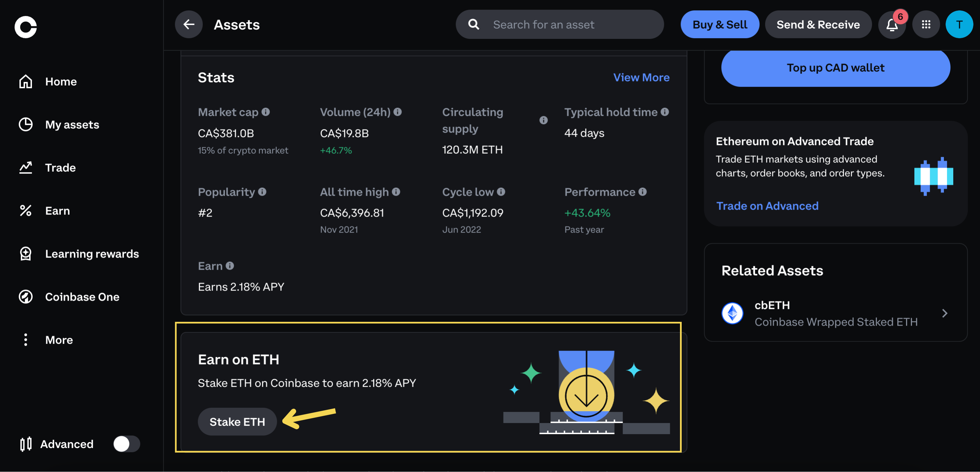Click the CA$1,192.09 cycle low
This screenshot has height=472, width=980.
coord(473,212)
